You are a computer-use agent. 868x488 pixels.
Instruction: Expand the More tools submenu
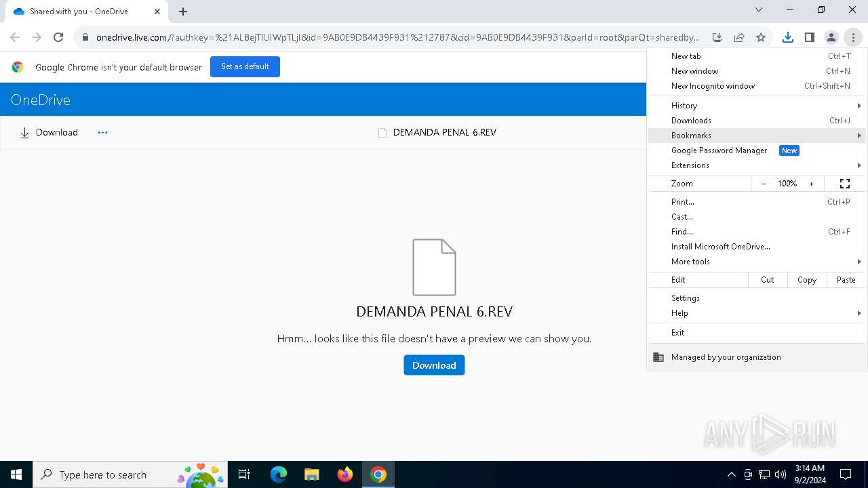[x=757, y=262]
